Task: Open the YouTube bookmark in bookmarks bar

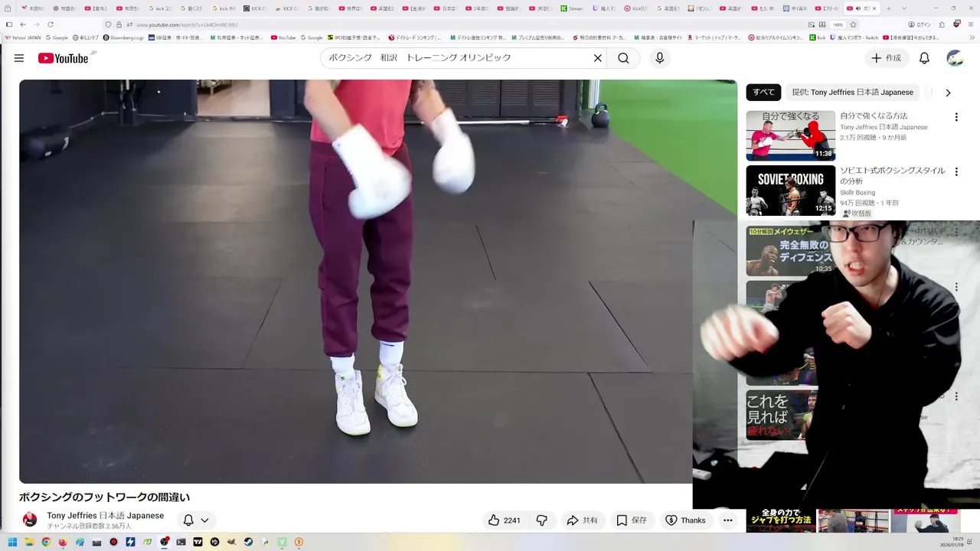Action: click(283, 37)
